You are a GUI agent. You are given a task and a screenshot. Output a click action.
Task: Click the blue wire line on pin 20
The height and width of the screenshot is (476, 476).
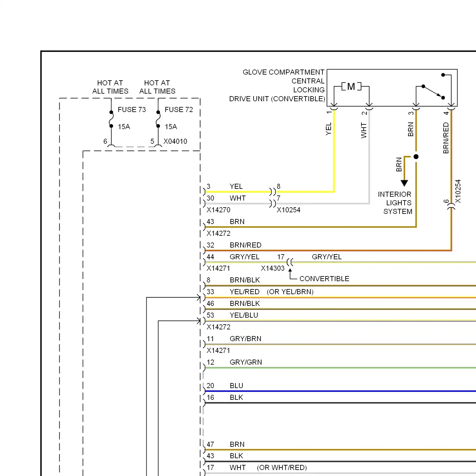click(340, 391)
